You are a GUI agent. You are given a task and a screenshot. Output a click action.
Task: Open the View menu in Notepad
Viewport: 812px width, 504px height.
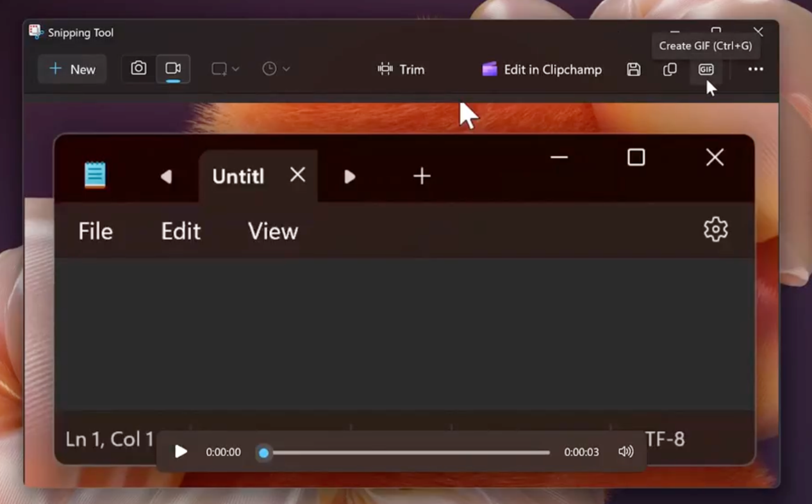pyautogui.click(x=273, y=231)
